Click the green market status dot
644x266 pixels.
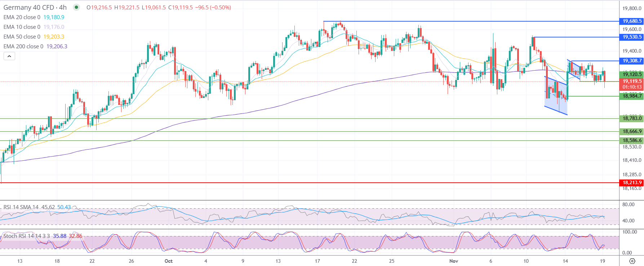76,7
